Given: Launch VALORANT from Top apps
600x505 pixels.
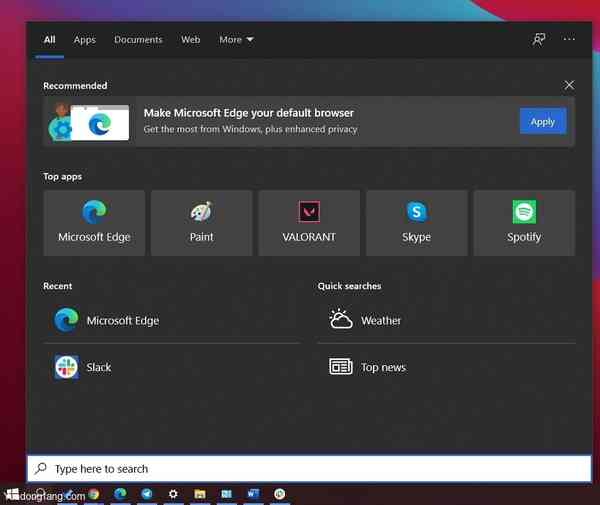Looking at the screenshot, I should (x=309, y=223).
